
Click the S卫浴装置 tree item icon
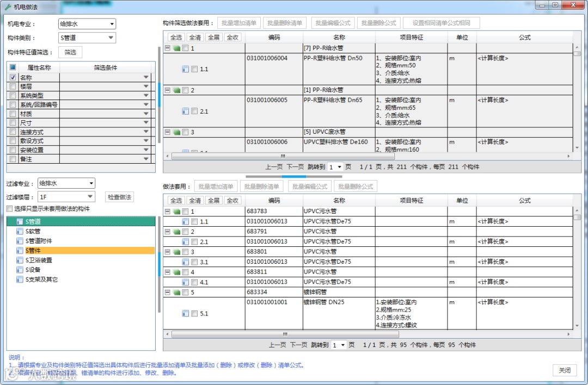coord(20,260)
